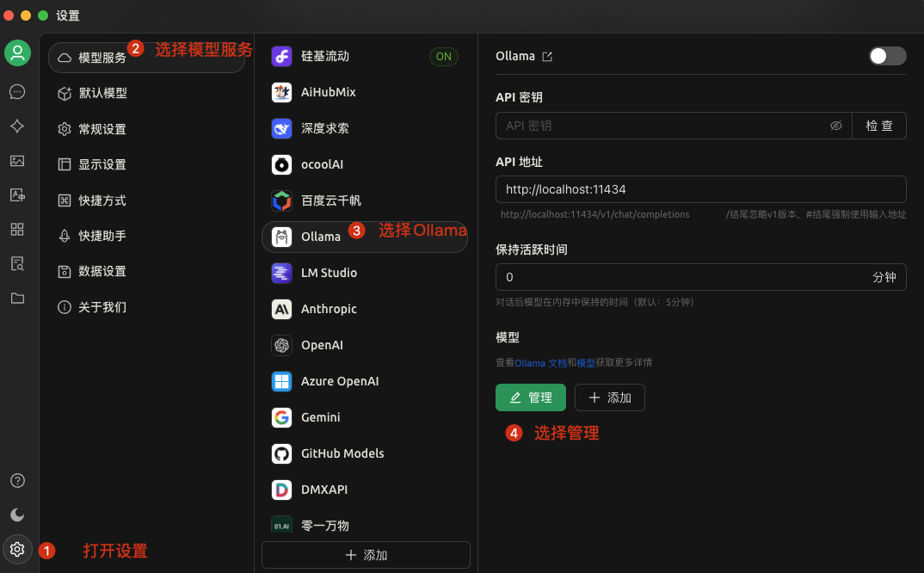Open Ollama external link icon
The width and height of the screenshot is (924, 573).
coord(547,57)
